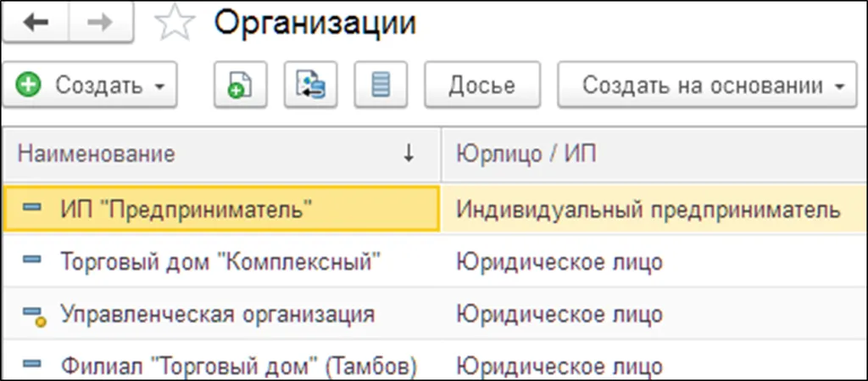
Task: Click the icon beside Управленческая организация
Action: coord(32,315)
